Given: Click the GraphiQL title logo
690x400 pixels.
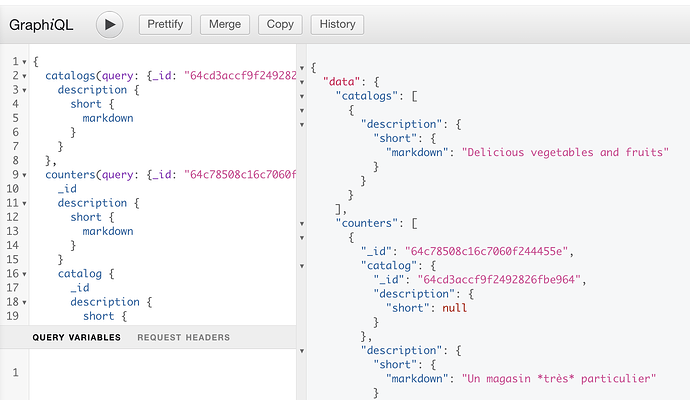Looking at the screenshot, I should pyautogui.click(x=45, y=24).
